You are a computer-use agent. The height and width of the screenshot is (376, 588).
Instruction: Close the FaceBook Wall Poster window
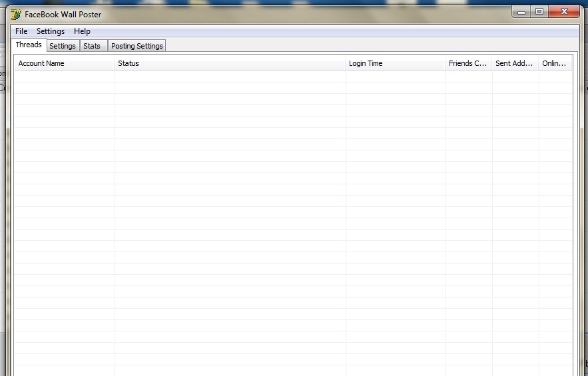coord(563,12)
